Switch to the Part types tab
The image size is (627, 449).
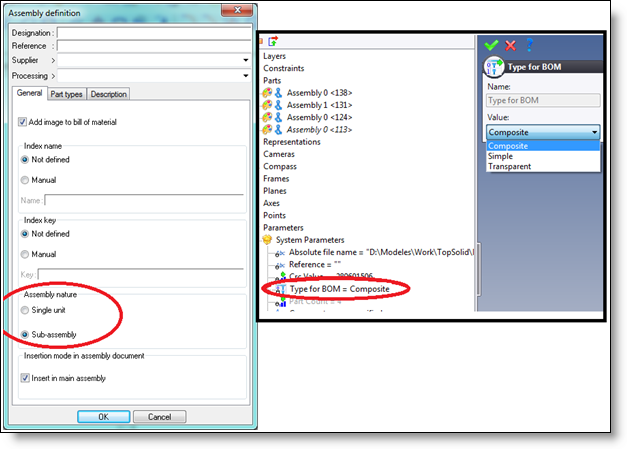[x=67, y=94]
